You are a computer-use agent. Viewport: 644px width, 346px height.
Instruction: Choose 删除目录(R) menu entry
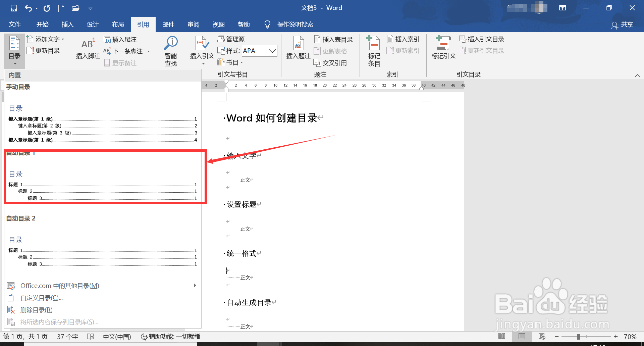click(103, 310)
